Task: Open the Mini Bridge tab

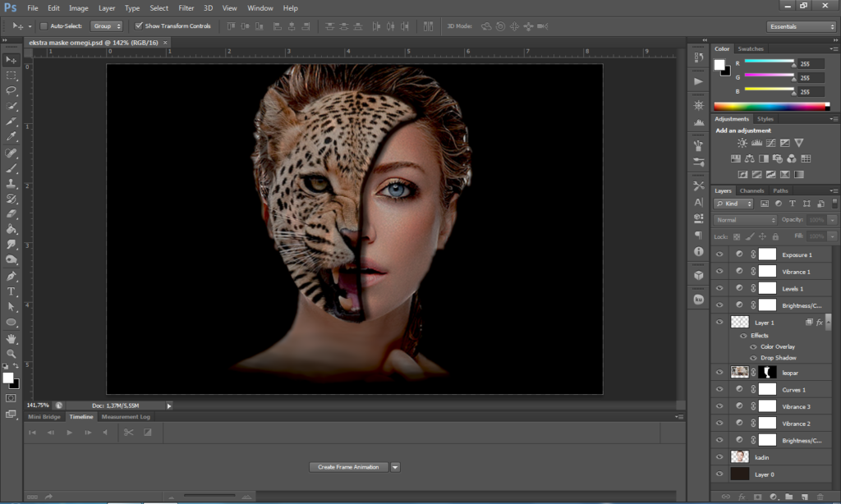Action: (x=45, y=417)
